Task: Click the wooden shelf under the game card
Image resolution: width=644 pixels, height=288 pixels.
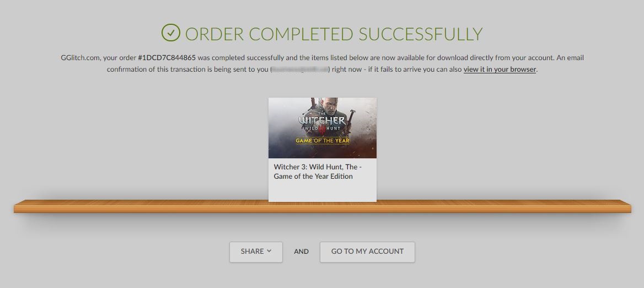Action: [323, 207]
